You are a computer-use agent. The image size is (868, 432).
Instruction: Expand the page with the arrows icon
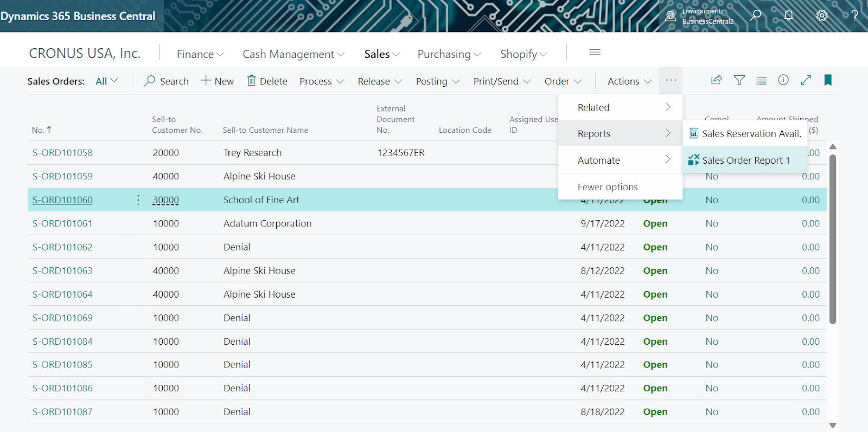pos(806,80)
